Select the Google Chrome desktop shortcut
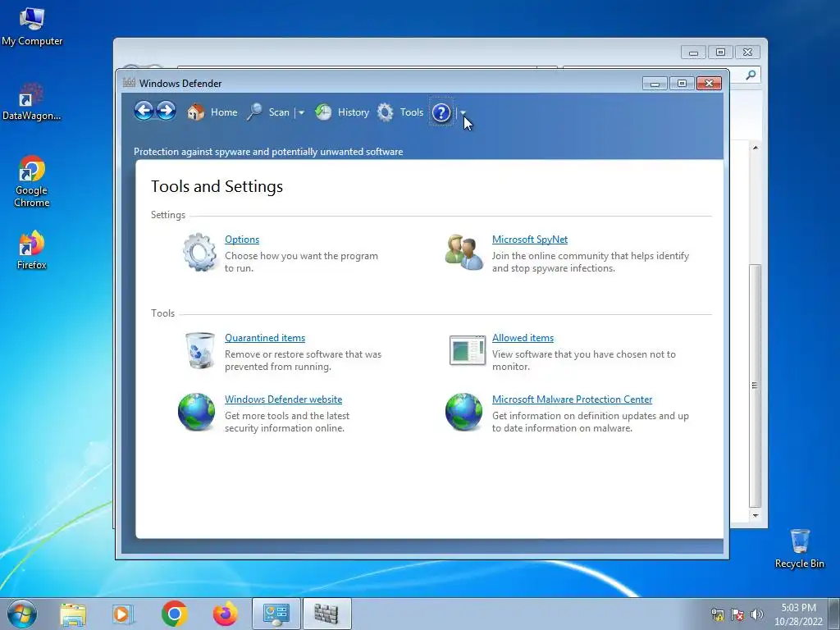 [x=32, y=181]
